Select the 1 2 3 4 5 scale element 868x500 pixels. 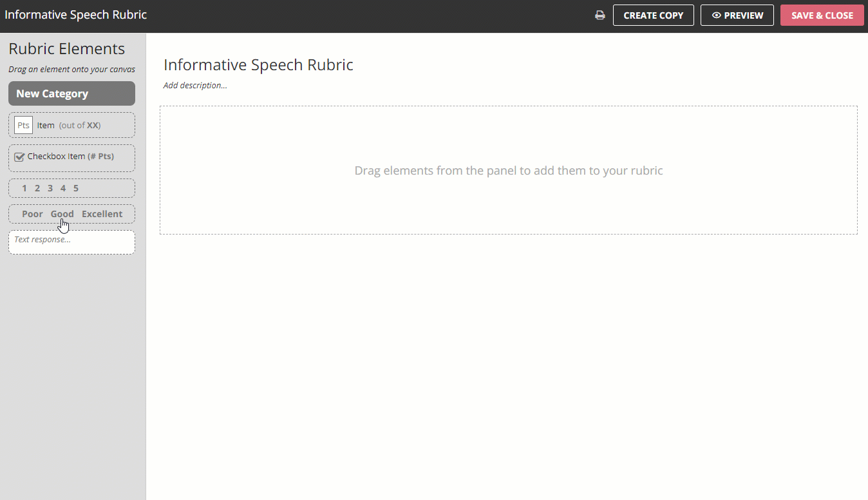click(71, 188)
